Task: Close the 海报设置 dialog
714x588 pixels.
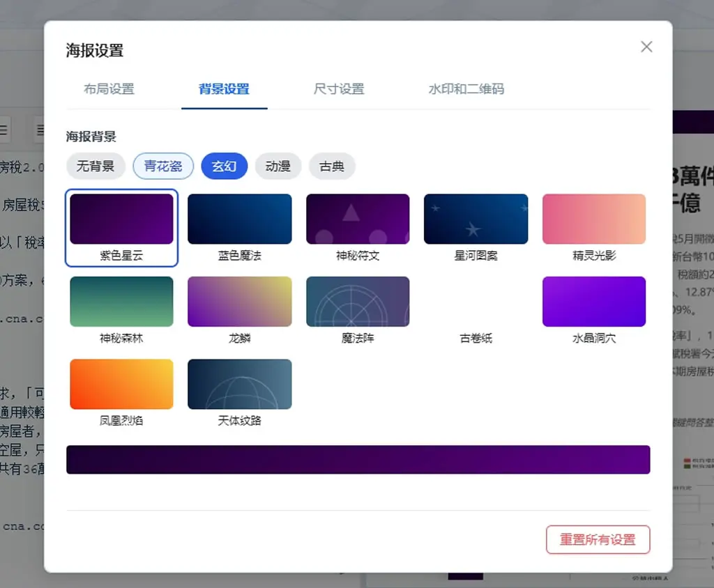Action: 646,47
